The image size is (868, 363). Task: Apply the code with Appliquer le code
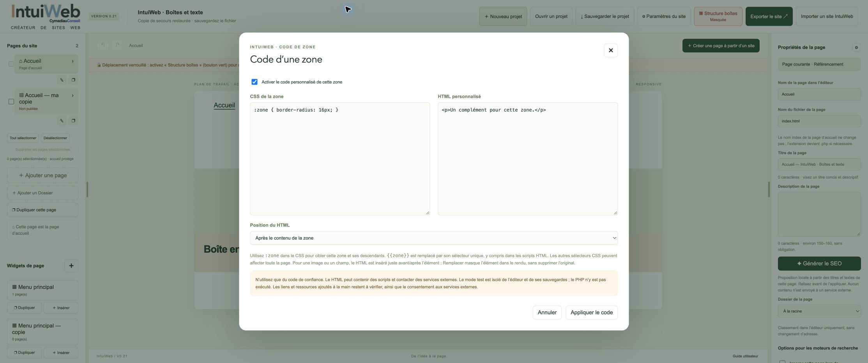point(592,312)
